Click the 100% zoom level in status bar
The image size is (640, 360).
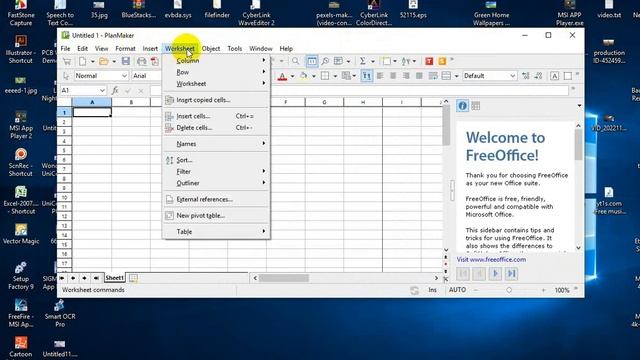tap(562, 290)
